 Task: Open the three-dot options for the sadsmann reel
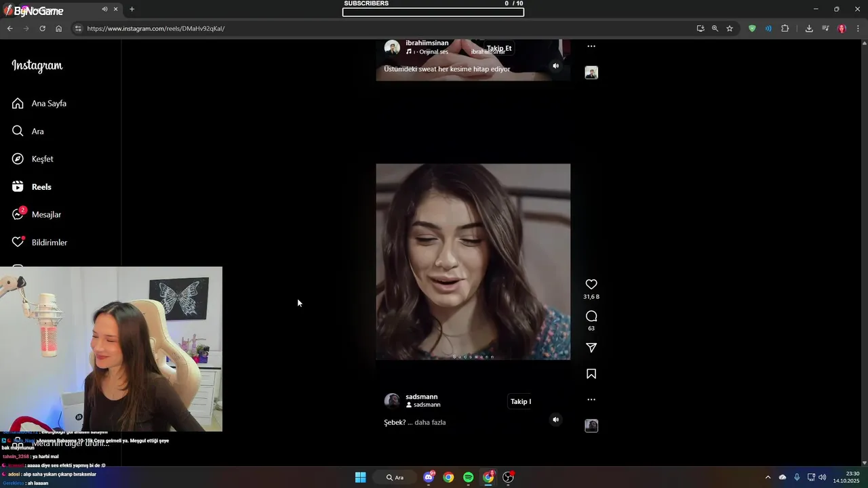pos(591,400)
